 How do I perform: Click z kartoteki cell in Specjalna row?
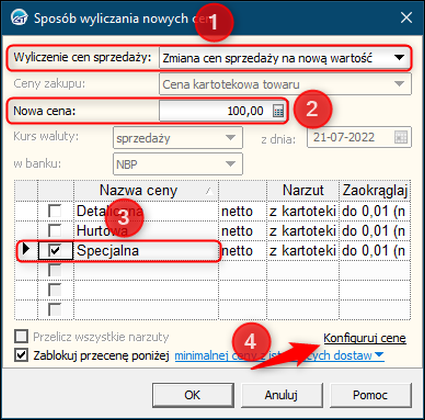(303, 251)
